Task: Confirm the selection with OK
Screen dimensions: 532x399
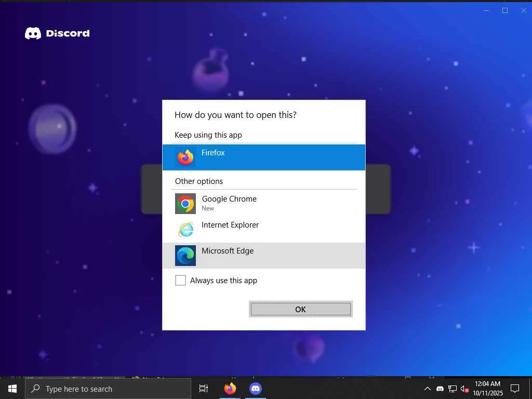Action: 301,309
